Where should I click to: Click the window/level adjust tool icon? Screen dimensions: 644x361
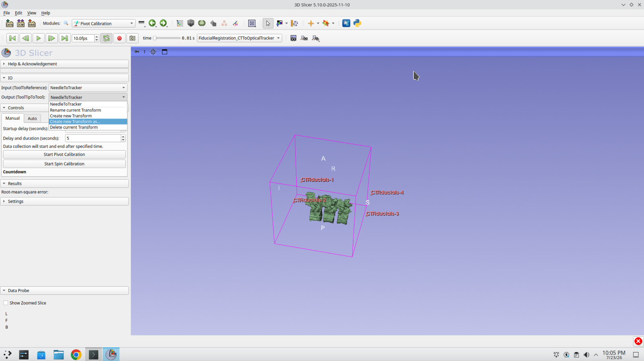pos(279,23)
